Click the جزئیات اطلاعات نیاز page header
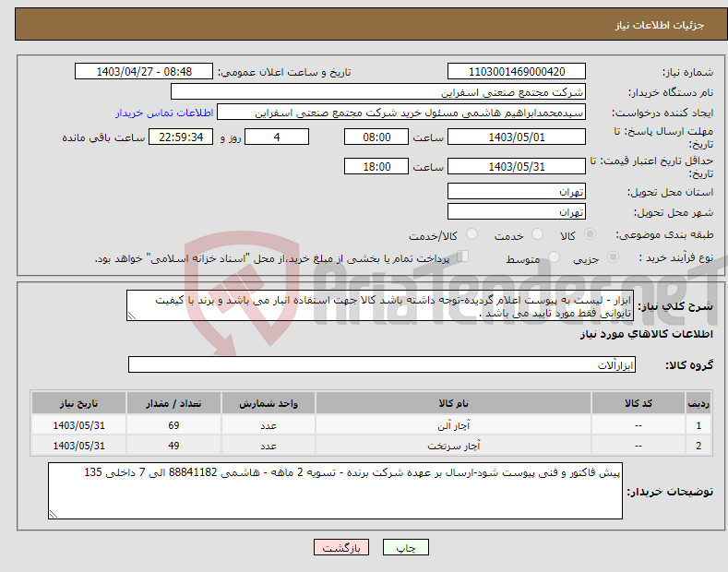 point(660,25)
